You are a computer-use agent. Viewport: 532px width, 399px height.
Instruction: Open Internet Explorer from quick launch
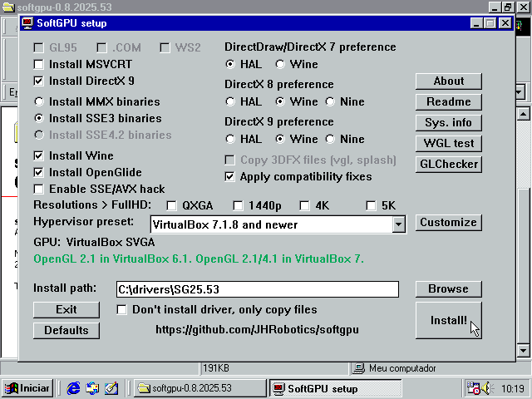(x=73, y=388)
